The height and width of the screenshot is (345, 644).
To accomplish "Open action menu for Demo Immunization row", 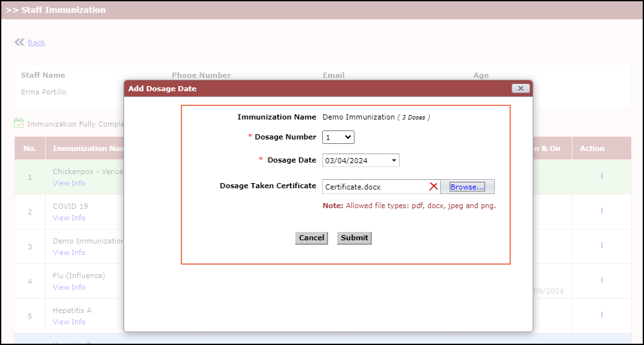I will [x=602, y=245].
